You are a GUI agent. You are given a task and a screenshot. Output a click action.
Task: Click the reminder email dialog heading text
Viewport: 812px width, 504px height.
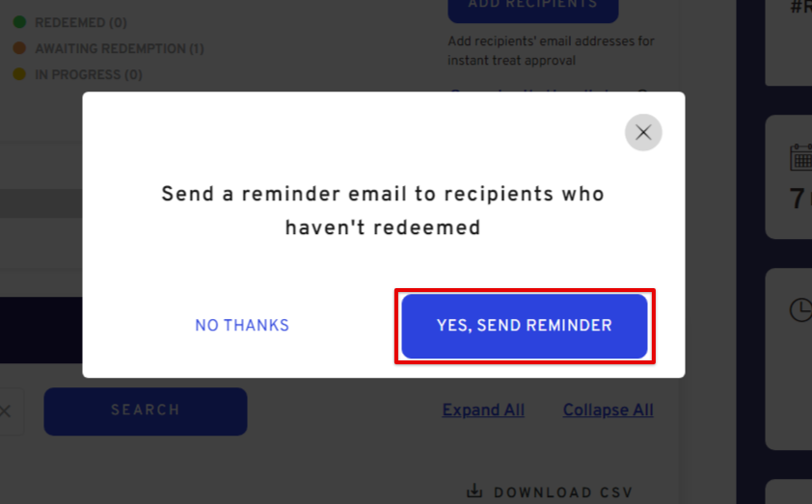[x=383, y=211]
